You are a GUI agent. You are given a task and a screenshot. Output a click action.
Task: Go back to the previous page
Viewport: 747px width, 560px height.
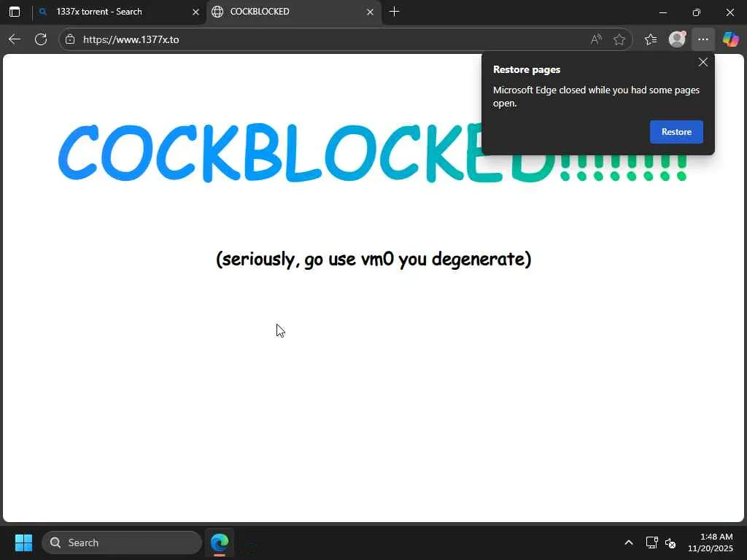coord(15,39)
